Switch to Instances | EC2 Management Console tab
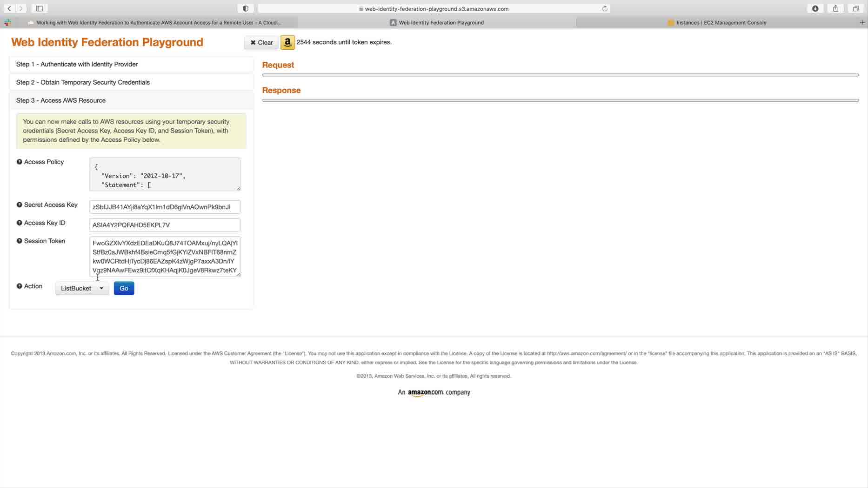The width and height of the screenshot is (868, 488). click(717, 22)
